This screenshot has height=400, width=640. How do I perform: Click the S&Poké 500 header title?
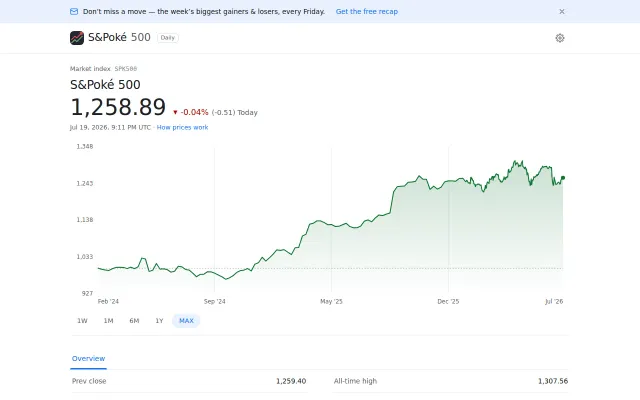[x=119, y=38]
